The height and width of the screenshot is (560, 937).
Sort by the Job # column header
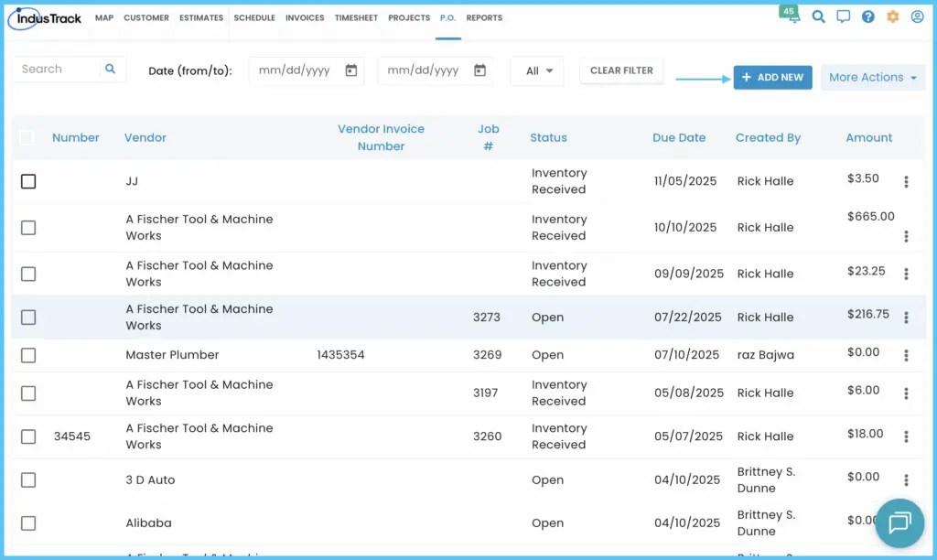click(x=489, y=137)
